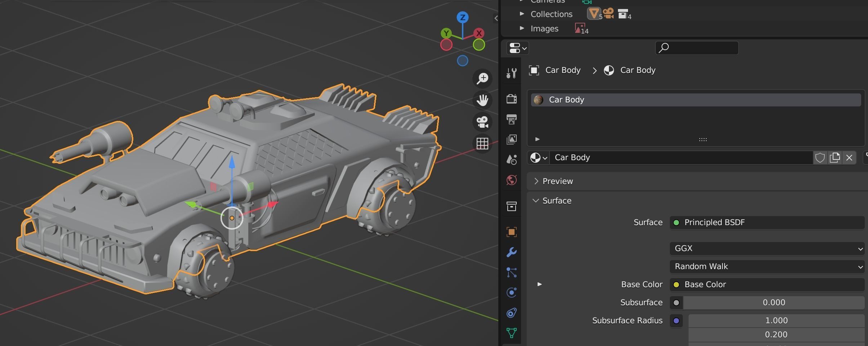The width and height of the screenshot is (868, 346).
Task: Focus the properties search field
Action: tap(697, 48)
